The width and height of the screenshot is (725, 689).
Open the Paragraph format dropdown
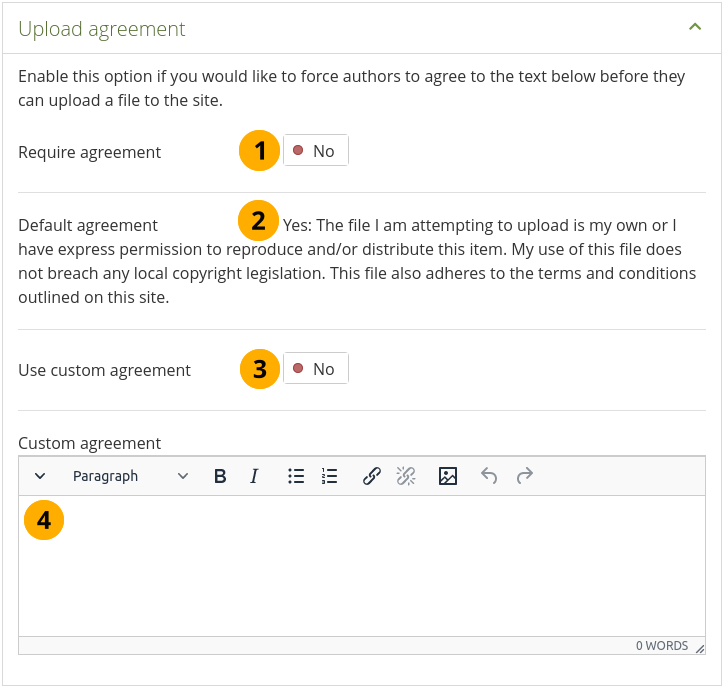tap(130, 477)
